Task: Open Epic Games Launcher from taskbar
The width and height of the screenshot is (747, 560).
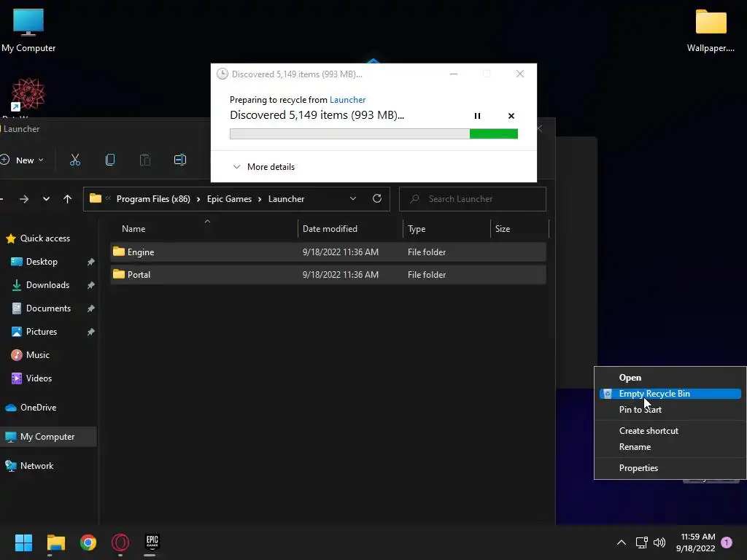Action: [152, 542]
